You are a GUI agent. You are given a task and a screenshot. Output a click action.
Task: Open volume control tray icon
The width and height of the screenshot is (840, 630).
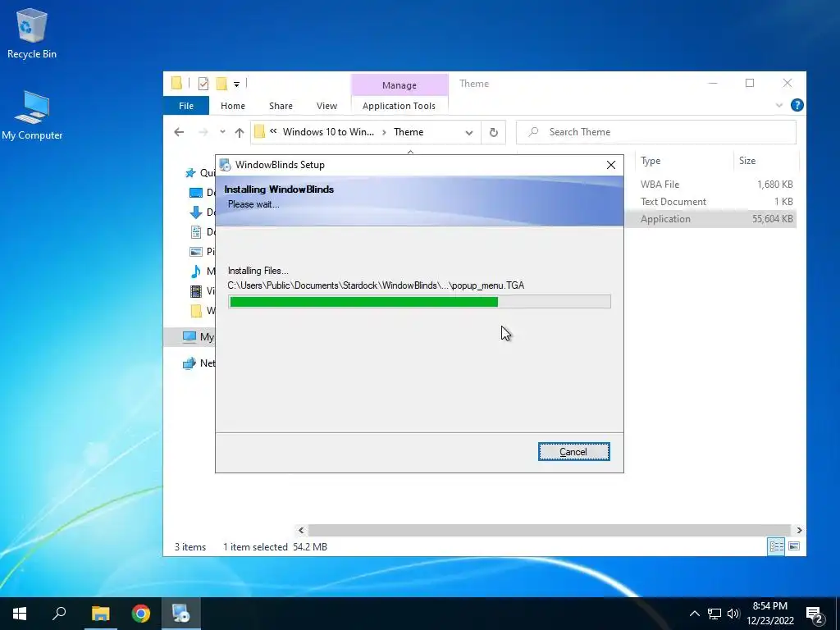[733, 614]
